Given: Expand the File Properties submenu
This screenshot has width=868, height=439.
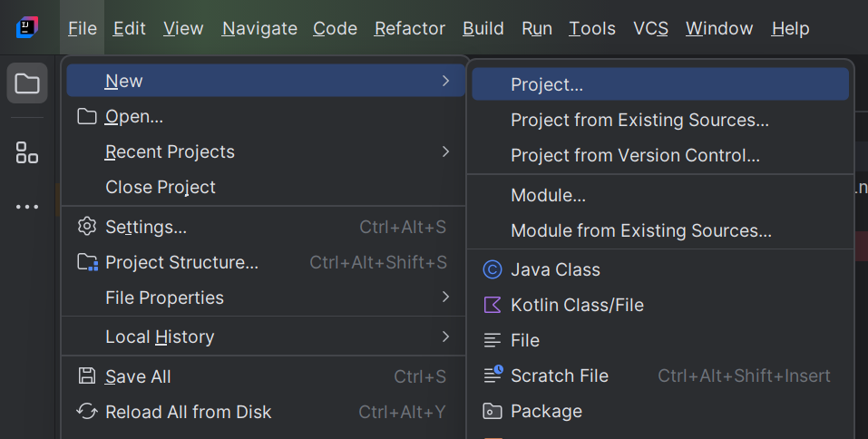Looking at the screenshot, I should (164, 298).
